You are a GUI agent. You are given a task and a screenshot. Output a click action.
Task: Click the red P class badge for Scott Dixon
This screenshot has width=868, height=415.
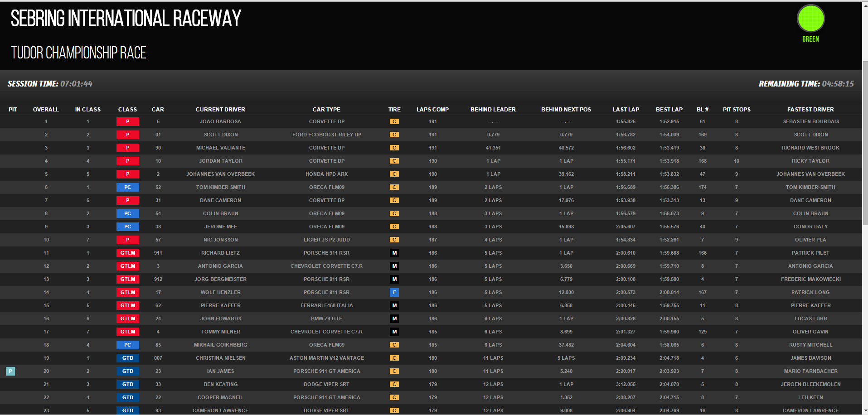coord(127,135)
